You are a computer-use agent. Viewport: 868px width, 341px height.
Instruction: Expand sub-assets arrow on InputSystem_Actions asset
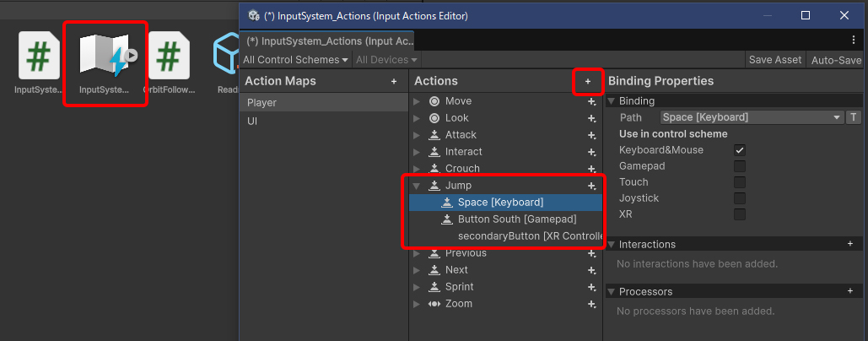tap(131, 55)
